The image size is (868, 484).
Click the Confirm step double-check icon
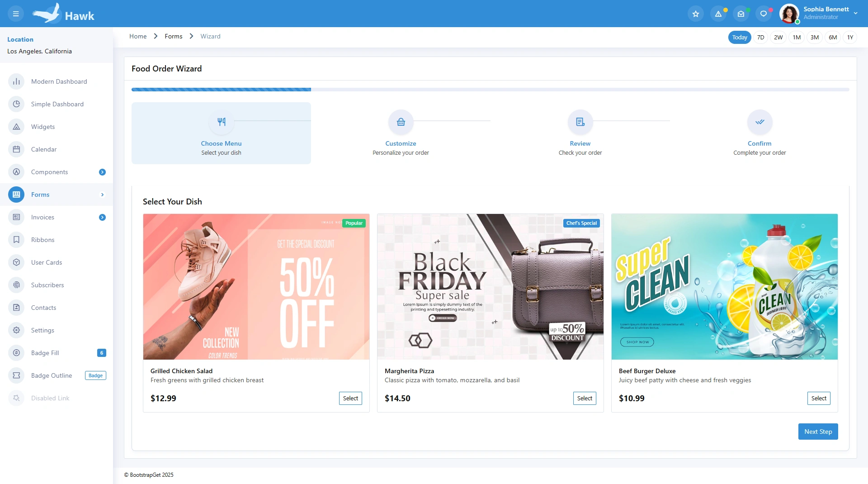click(760, 122)
